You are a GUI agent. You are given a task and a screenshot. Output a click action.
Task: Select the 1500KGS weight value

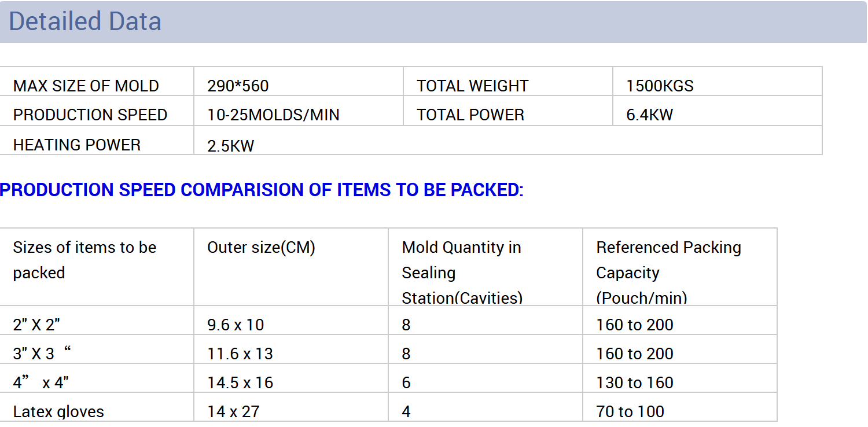[x=660, y=86]
